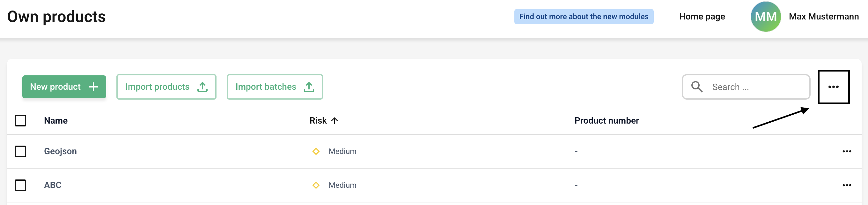868x205 pixels.
Task: Click the MM user avatar
Action: pyautogui.click(x=766, y=17)
